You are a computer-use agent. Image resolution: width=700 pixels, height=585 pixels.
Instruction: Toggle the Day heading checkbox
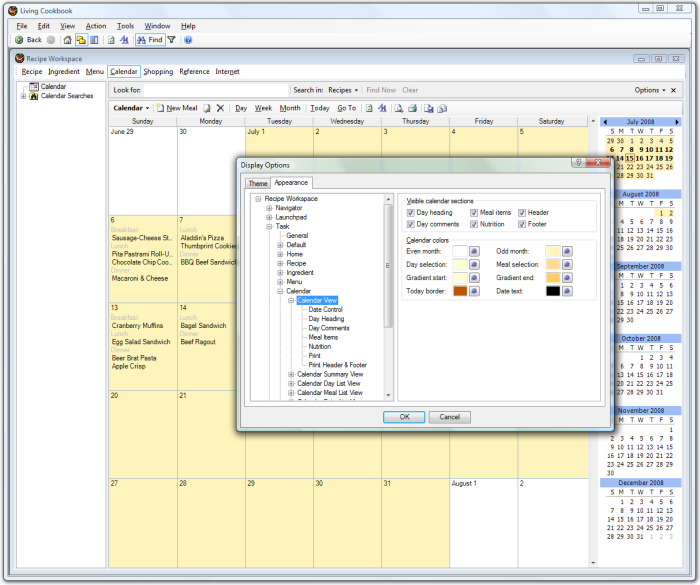pyautogui.click(x=410, y=213)
